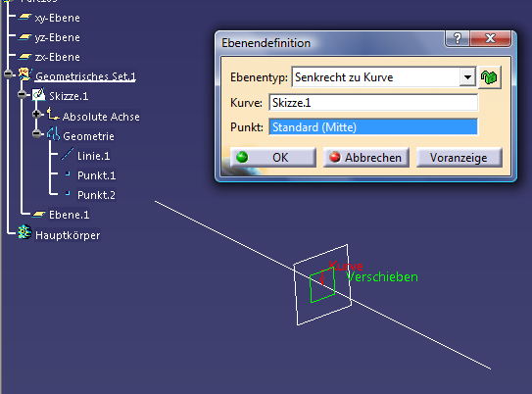Click the zx-Ebene plane icon
The image size is (532, 394).
click(x=24, y=56)
